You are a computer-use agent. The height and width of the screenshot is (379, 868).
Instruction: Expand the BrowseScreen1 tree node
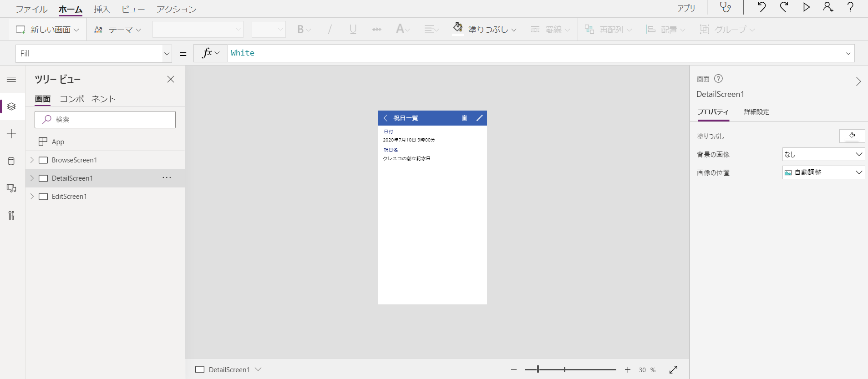click(x=32, y=160)
